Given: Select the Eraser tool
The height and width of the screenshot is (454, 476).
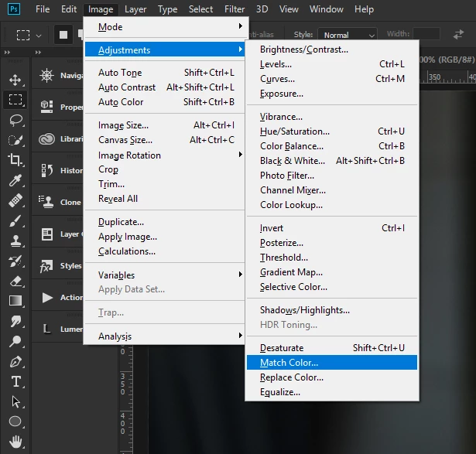Looking at the screenshot, I should [15, 281].
